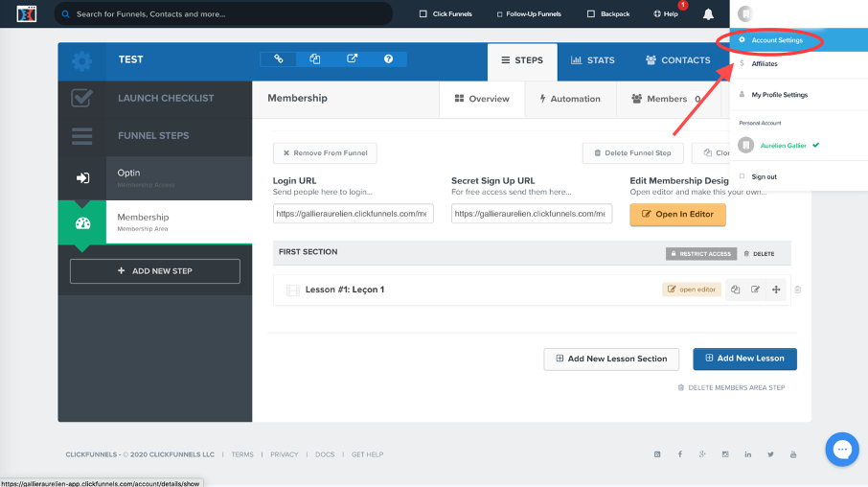Delete Lesson #1 with trash icon
This screenshot has height=487, width=868.
click(x=798, y=290)
